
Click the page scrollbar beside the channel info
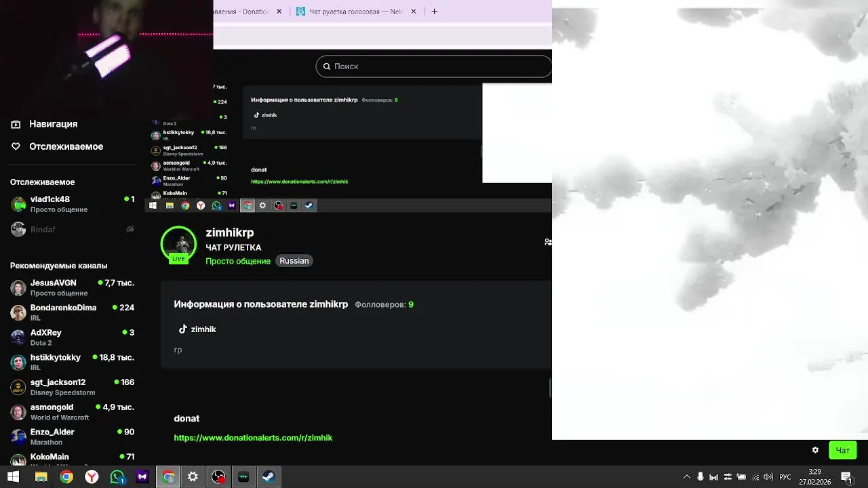point(550,388)
